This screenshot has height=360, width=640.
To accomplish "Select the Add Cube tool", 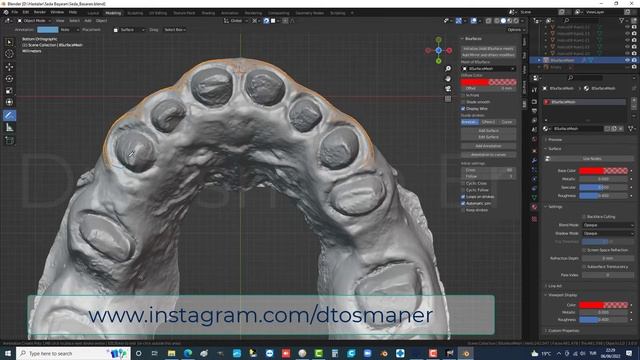I will pos(9,140).
